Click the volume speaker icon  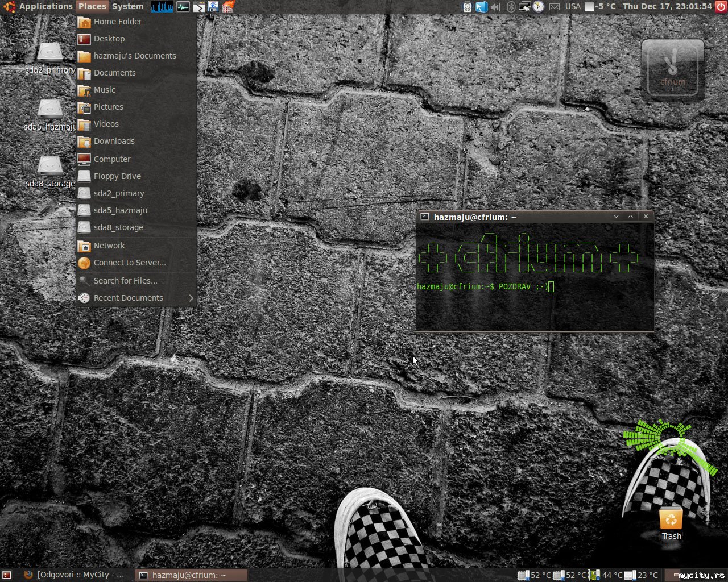496,6
